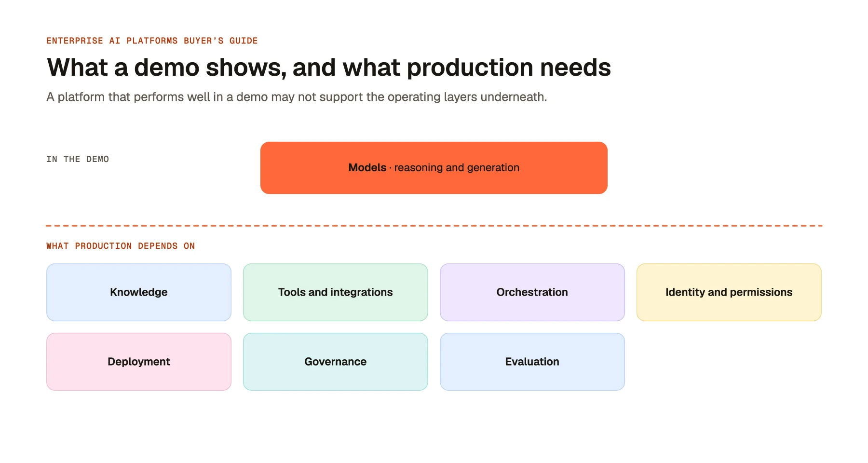Click the Evaluation card
The width and height of the screenshot is (868, 463).
[532, 362]
